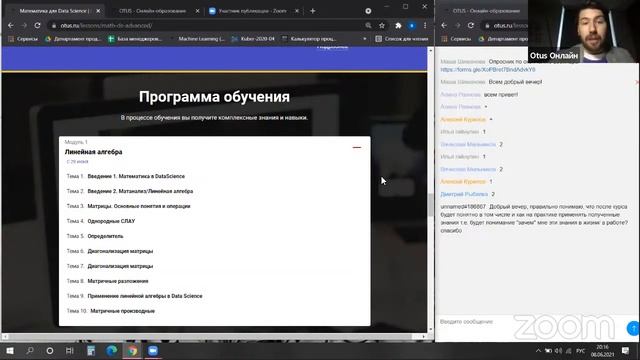Image resolution: width=640 pixels, height=360 pixels.
Task: Click the 'Однородные СЛАУ' topic
Action: pyautogui.click(x=111, y=221)
